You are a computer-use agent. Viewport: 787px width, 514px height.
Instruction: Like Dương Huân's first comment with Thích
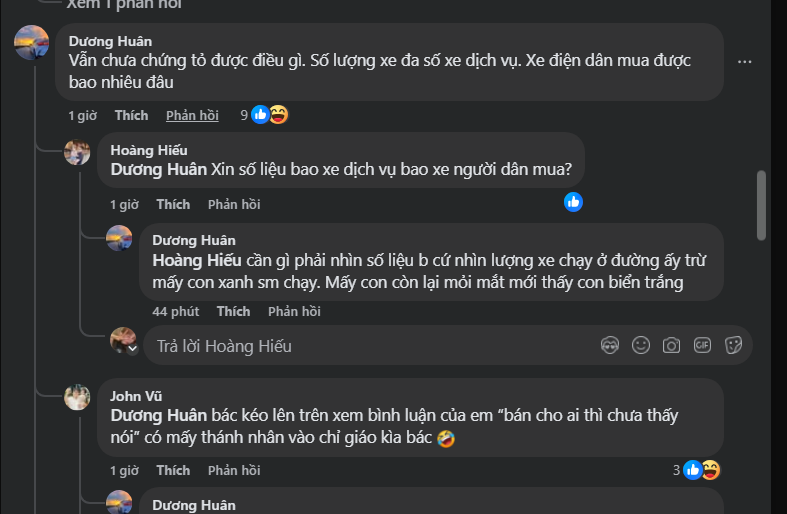tap(131, 116)
